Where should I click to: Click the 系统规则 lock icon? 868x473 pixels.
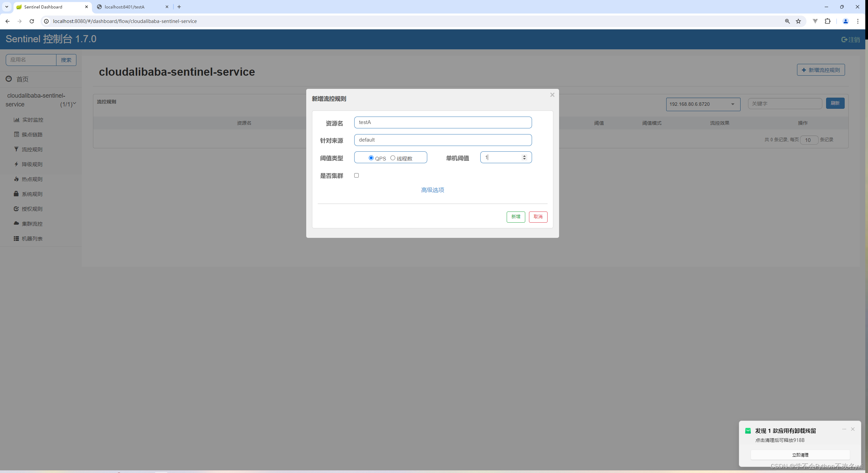coord(16,194)
